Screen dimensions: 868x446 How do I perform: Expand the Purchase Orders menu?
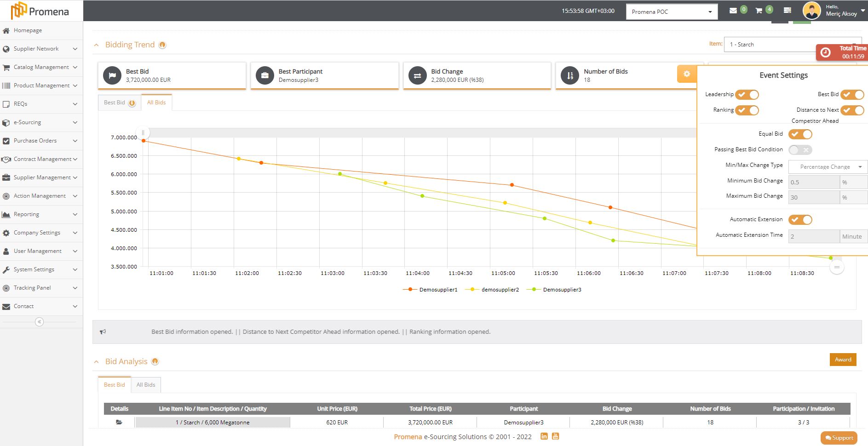[41, 141]
